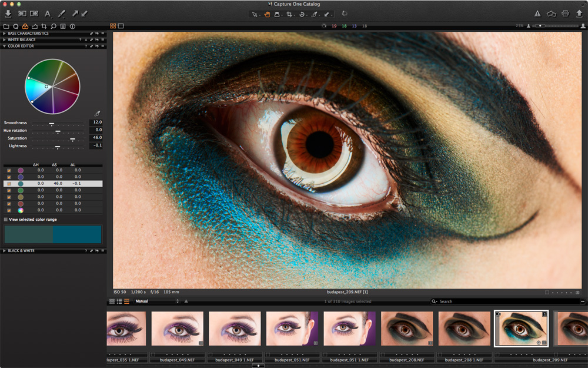The height and width of the screenshot is (368, 588).
Task: Click the Import images download icon
Action: point(8,14)
